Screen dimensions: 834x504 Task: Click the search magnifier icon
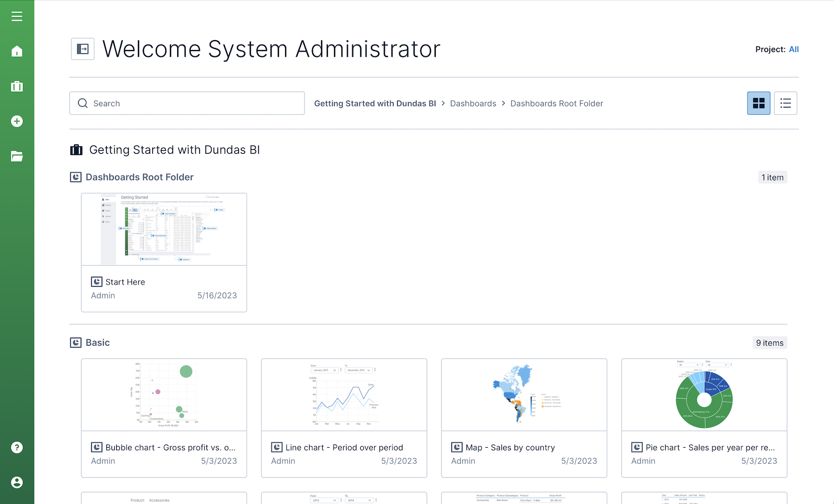coord(82,103)
